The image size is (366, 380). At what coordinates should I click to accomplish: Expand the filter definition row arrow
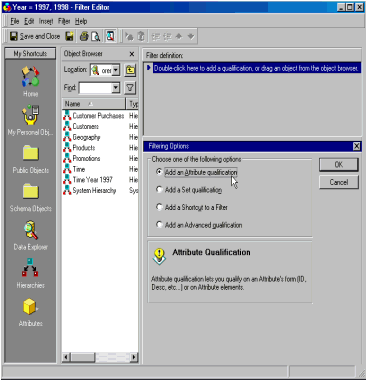coord(149,68)
